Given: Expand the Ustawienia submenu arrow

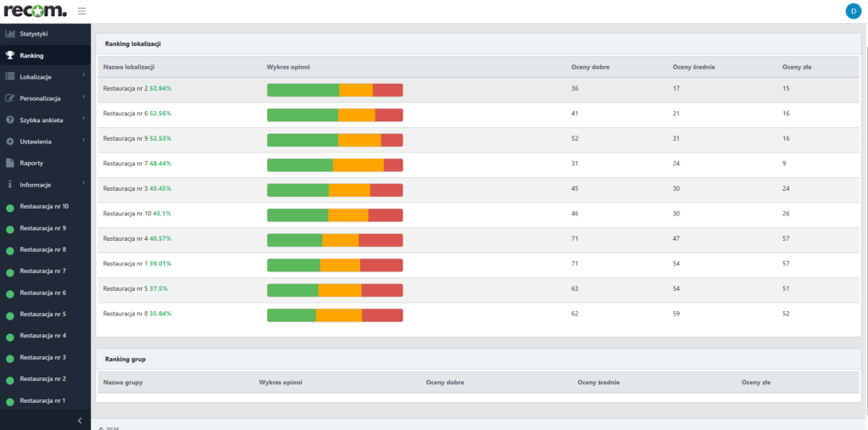Looking at the screenshot, I should pos(83,141).
